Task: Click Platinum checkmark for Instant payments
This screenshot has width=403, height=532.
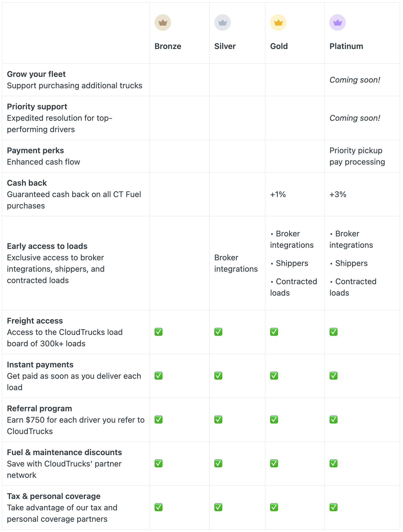Action: (x=334, y=376)
